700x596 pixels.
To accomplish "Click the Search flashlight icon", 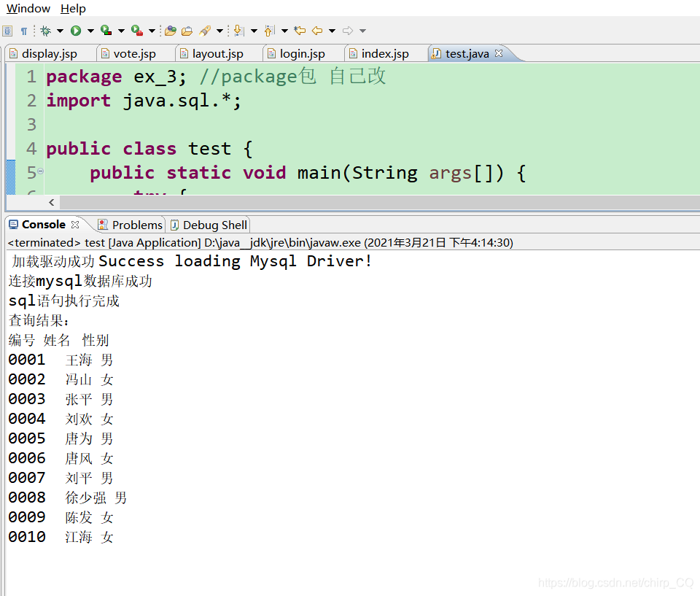I will (205, 31).
